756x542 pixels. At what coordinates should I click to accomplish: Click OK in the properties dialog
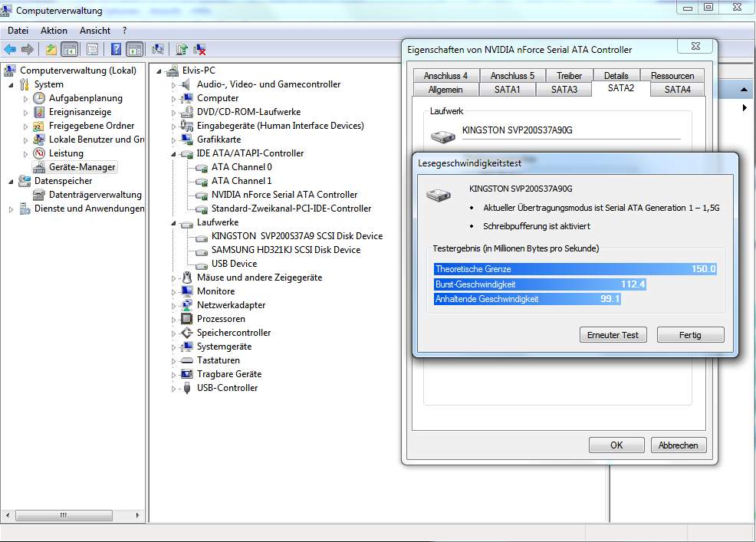click(616, 445)
